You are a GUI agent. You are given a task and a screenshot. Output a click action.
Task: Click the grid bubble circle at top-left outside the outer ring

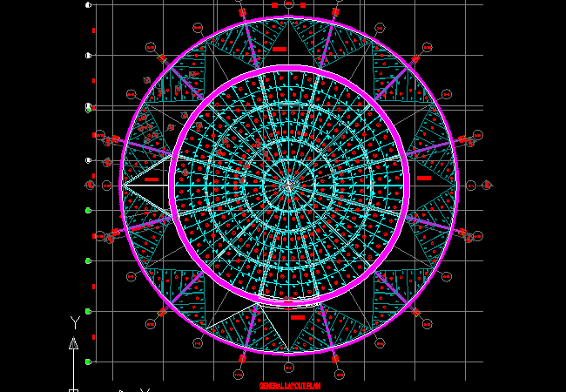pyautogui.click(x=149, y=46)
